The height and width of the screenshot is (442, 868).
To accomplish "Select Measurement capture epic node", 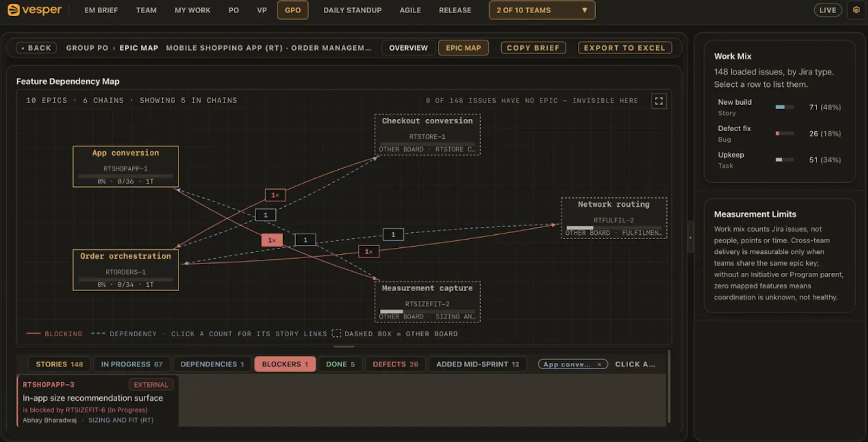I will [x=427, y=302].
